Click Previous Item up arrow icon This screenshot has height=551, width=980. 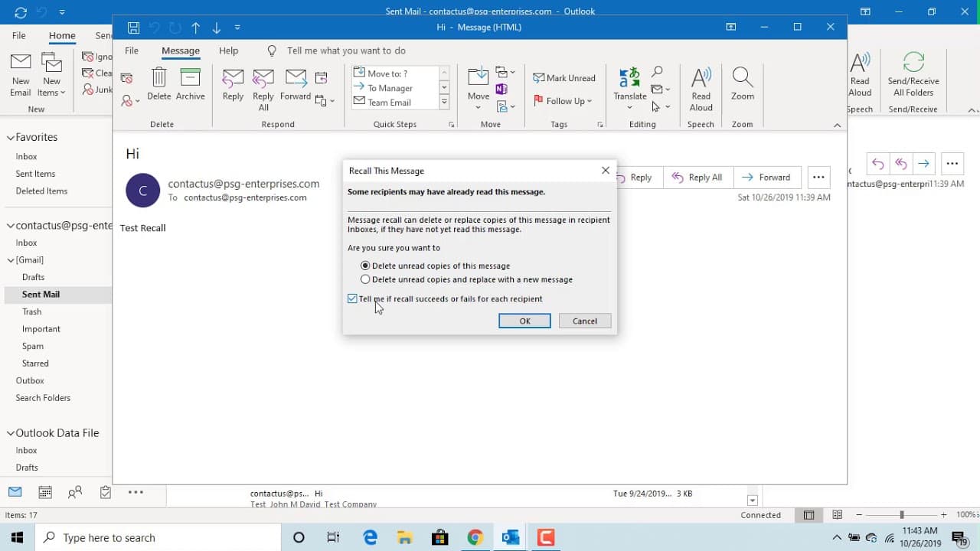tap(195, 28)
